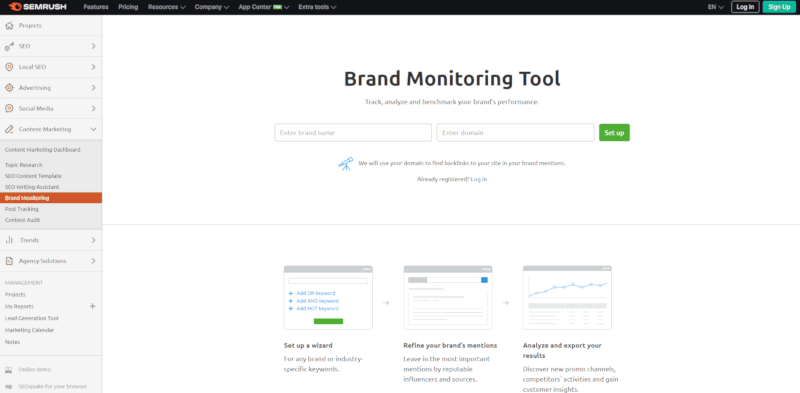The image size is (800, 393).
Task: Expand the Advertising section chevron
Action: [x=93, y=88]
